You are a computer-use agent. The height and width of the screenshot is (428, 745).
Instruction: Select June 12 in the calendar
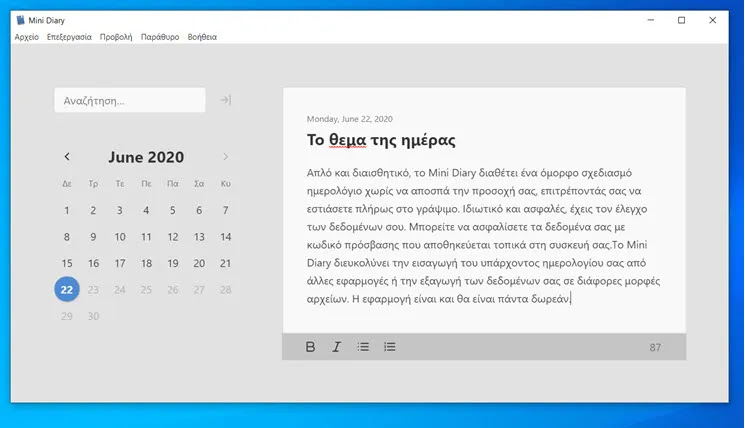coord(172,237)
